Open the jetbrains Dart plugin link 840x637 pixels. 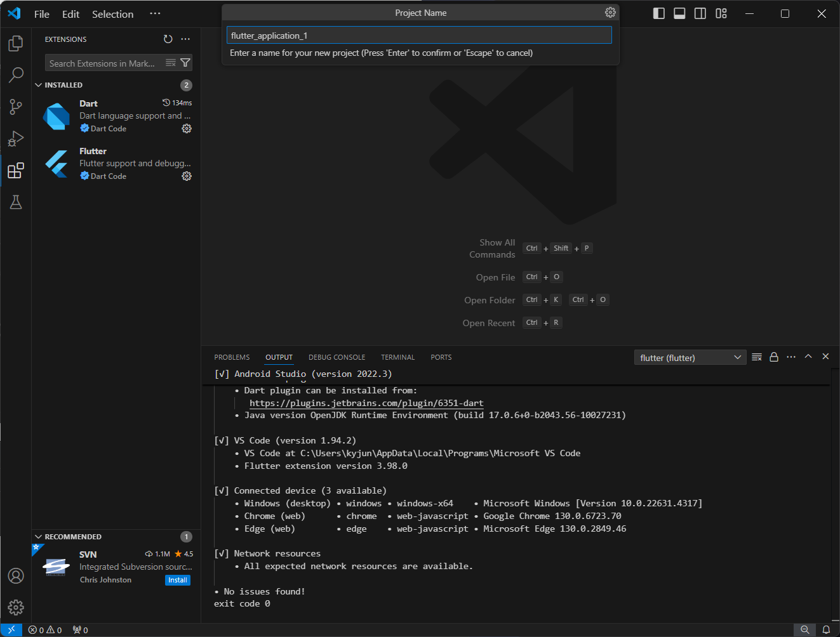pyautogui.click(x=366, y=403)
